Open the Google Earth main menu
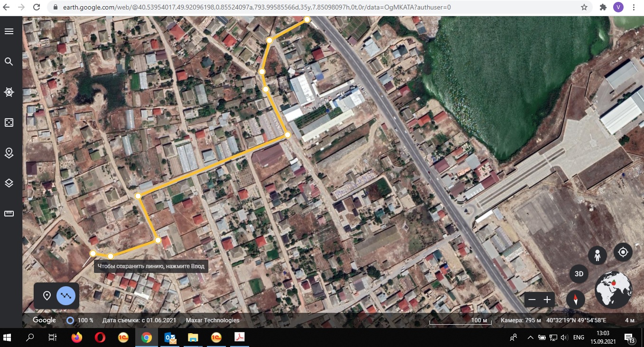The image size is (644, 347). pos(9,31)
